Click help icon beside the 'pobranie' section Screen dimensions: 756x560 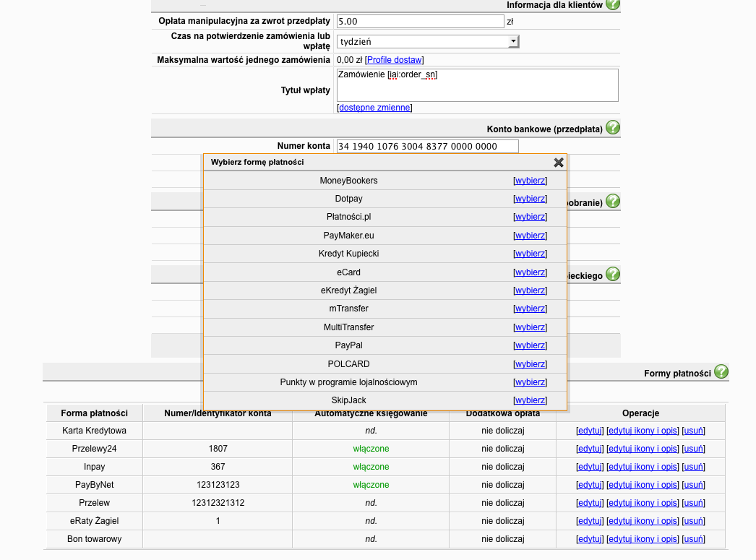(613, 201)
